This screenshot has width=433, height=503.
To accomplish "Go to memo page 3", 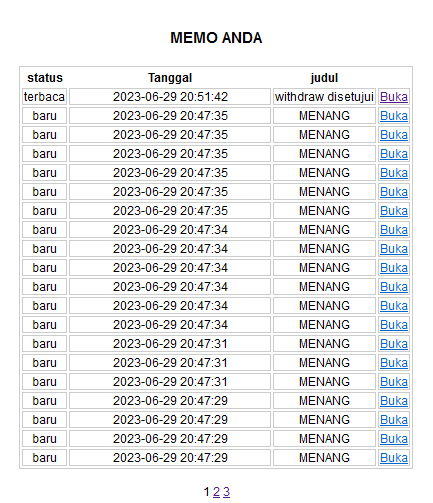I will point(226,492).
